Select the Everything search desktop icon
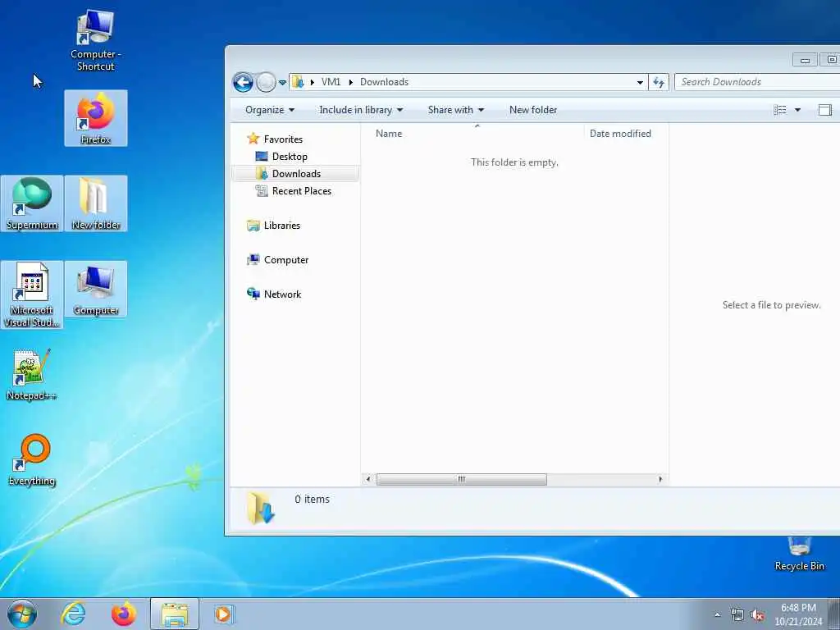 coord(32,459)
